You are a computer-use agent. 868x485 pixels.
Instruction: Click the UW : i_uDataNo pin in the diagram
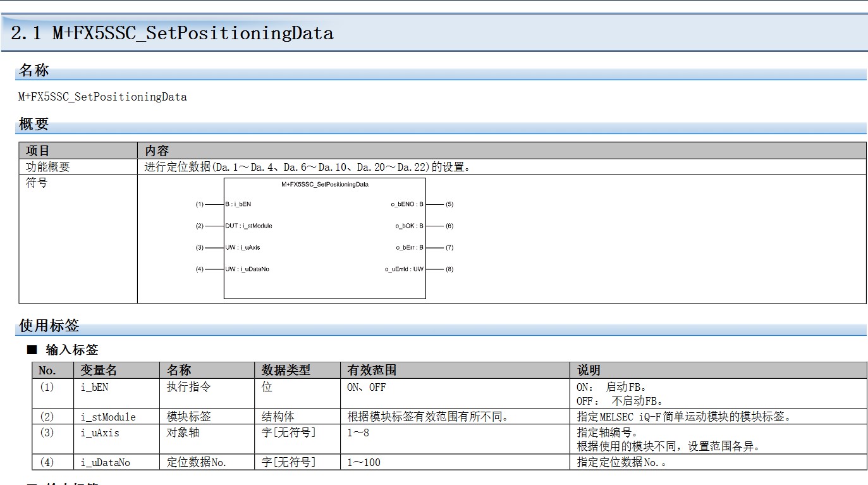pyautogui.click(x=247, y=269)
